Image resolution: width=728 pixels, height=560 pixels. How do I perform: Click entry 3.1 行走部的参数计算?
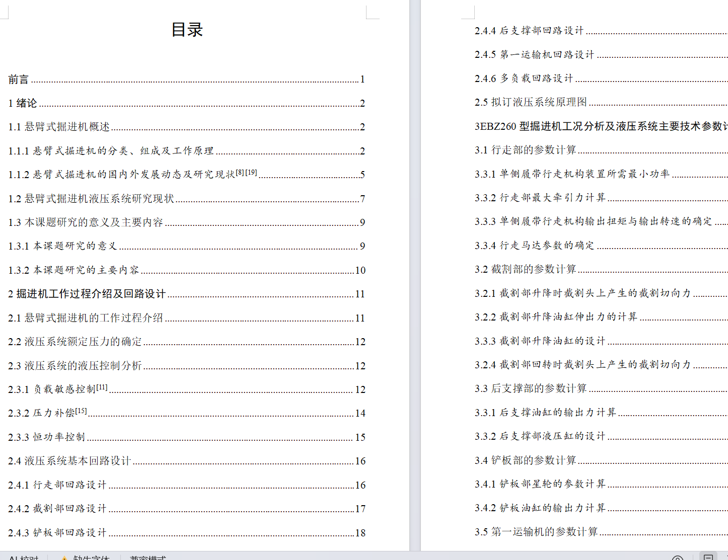(x=601, y=150)
